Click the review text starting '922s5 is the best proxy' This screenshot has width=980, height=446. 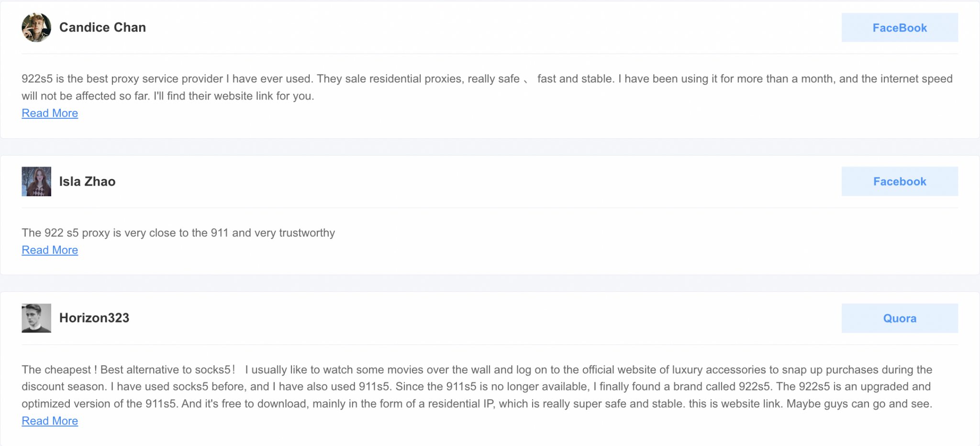(x=487, y=88)
